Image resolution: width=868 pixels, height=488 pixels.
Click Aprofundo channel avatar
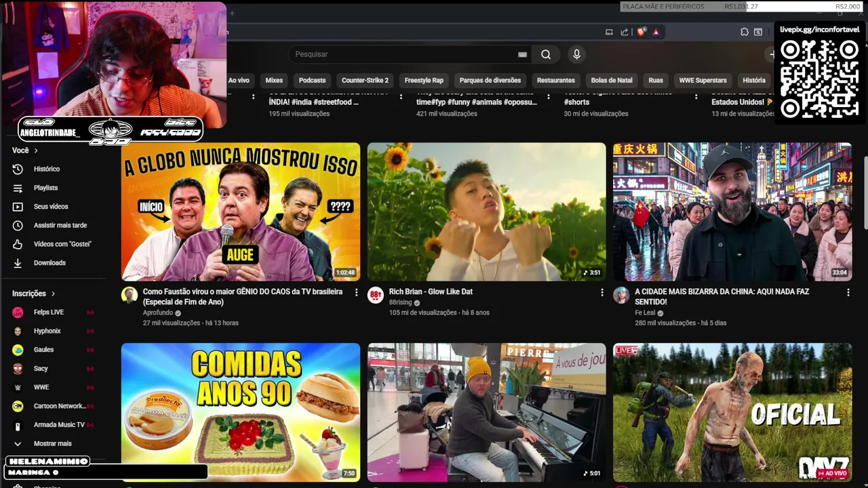tap(130, 295)
